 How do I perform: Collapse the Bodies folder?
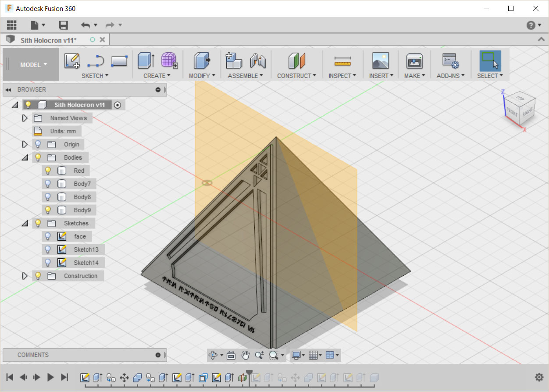click(x=25, y=157)
